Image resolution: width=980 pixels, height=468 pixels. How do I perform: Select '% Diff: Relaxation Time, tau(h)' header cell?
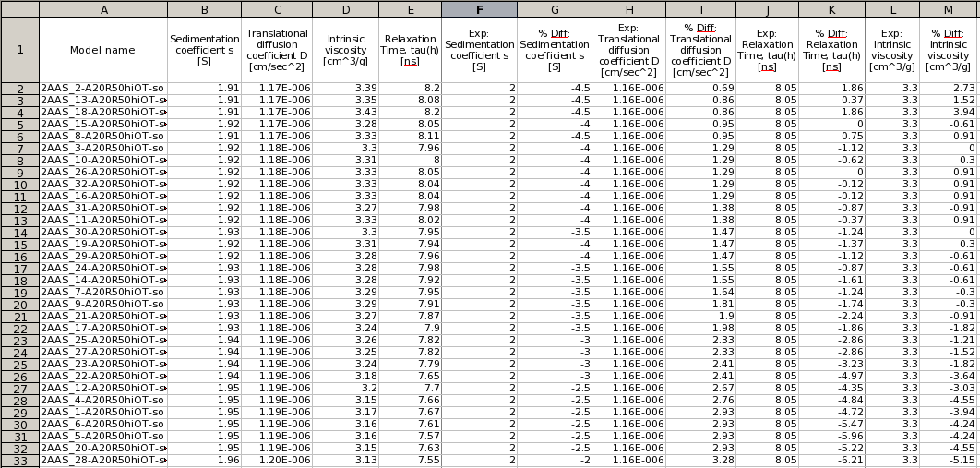[x=831, y=50]
